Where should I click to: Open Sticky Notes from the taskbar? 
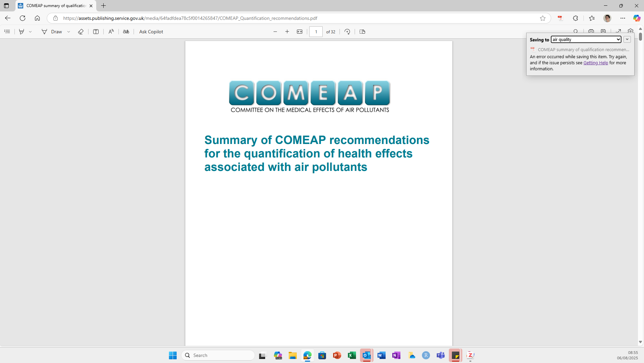click(455, 355)
